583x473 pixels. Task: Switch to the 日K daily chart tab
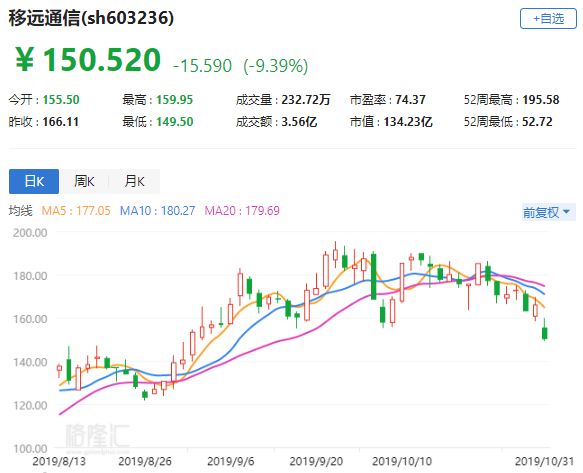[x=34, y=181]
